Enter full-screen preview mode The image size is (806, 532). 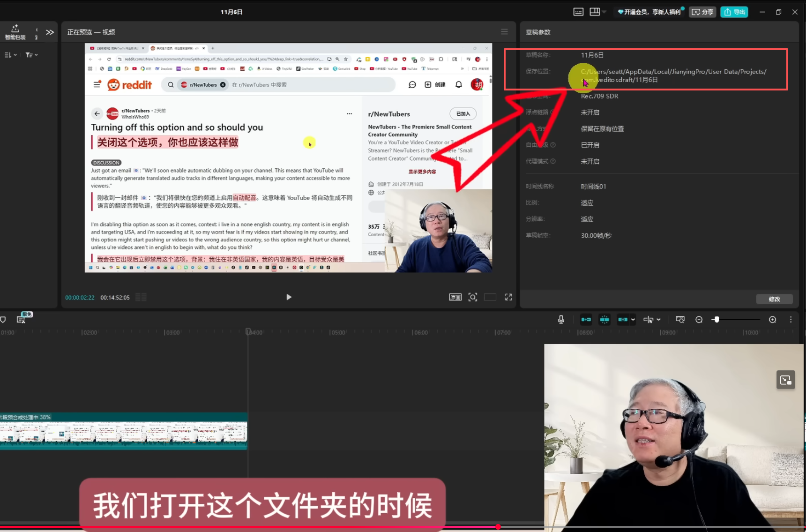508,297
